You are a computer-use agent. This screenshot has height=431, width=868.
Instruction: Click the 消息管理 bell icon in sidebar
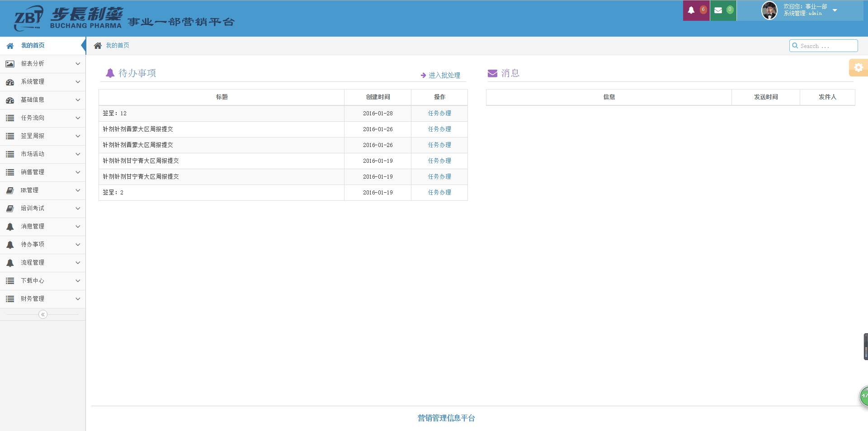(10, 227)
